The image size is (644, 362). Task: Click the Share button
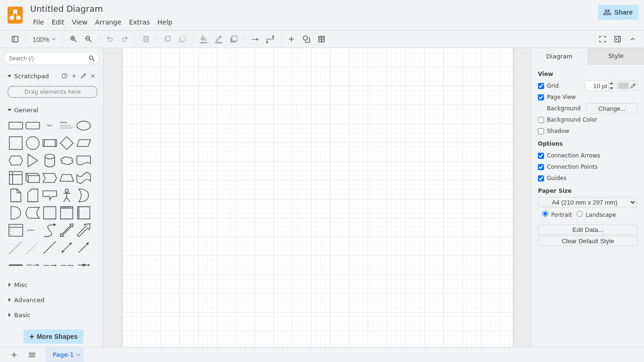click(618, 12)
